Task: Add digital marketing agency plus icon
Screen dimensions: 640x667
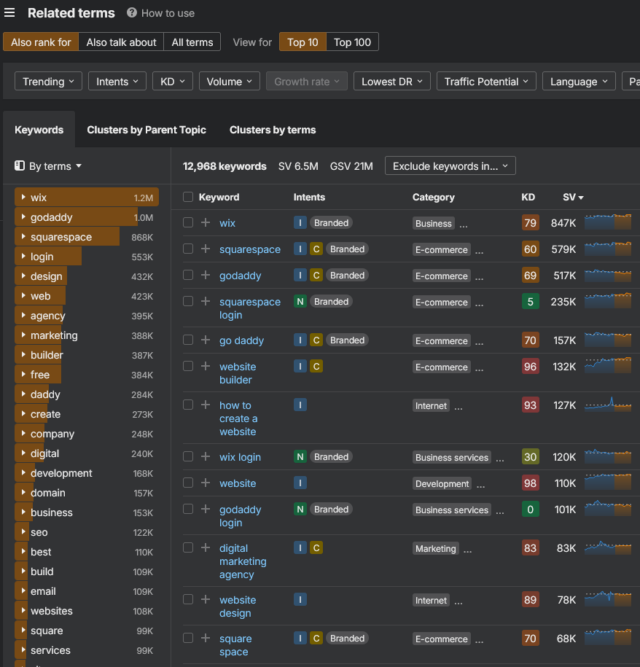Action: [x=205, y=548]
